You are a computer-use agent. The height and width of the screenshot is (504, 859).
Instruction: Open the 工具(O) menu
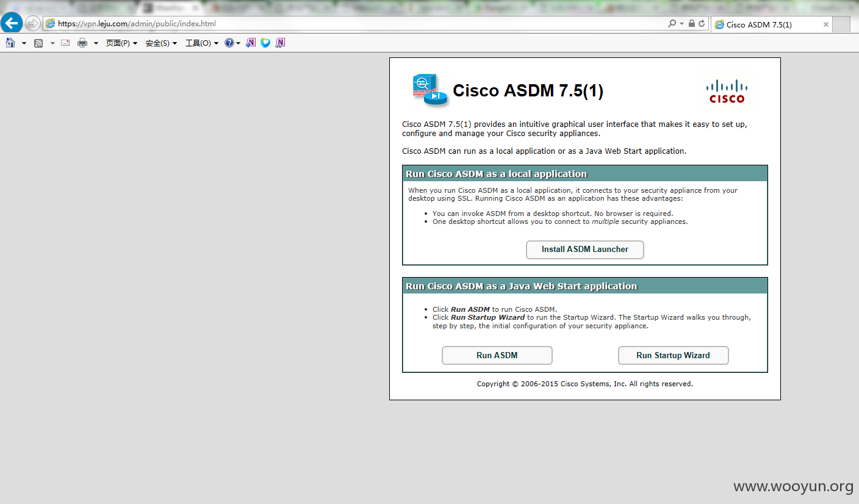pos(201,43)
